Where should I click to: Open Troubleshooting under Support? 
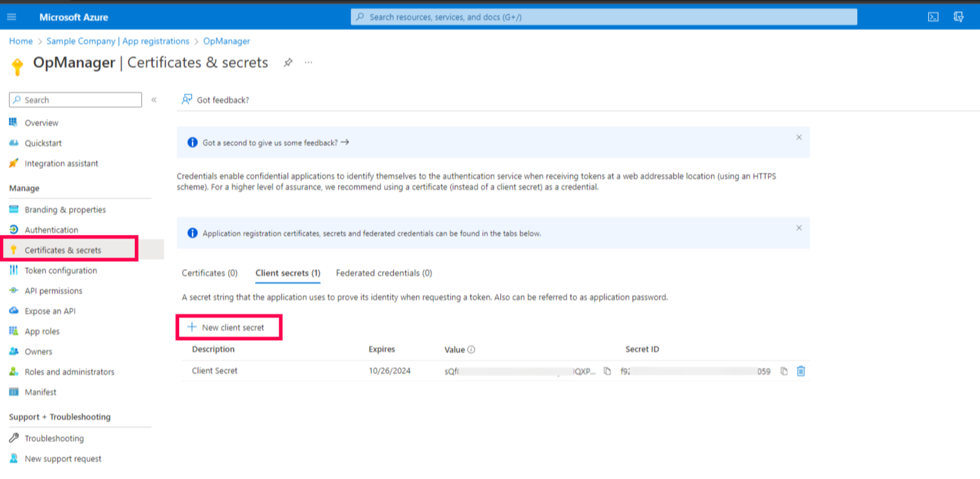pos(54,438)
